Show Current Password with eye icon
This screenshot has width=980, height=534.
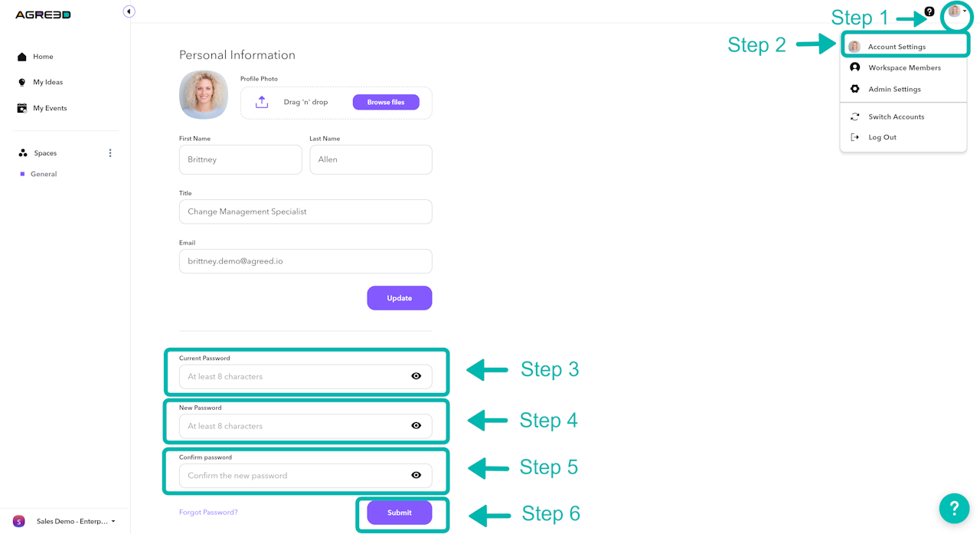[x=416, y=376]
